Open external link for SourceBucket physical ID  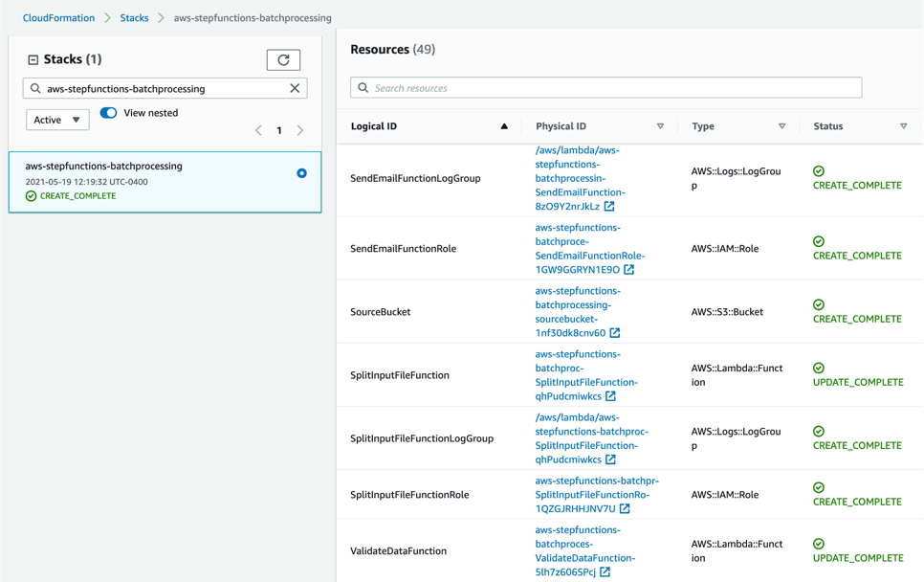coord(615,332)
